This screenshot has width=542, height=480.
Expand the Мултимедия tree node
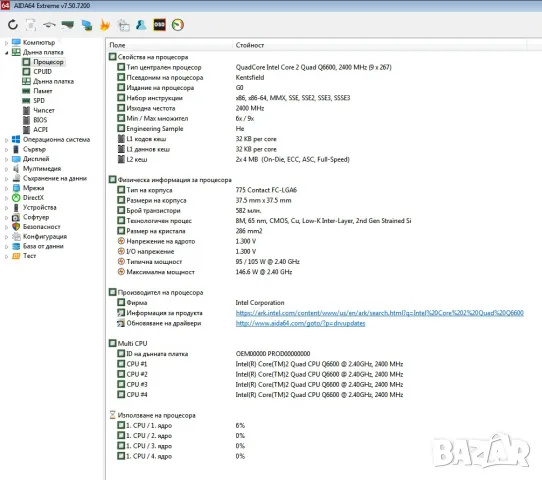(6, 169)
